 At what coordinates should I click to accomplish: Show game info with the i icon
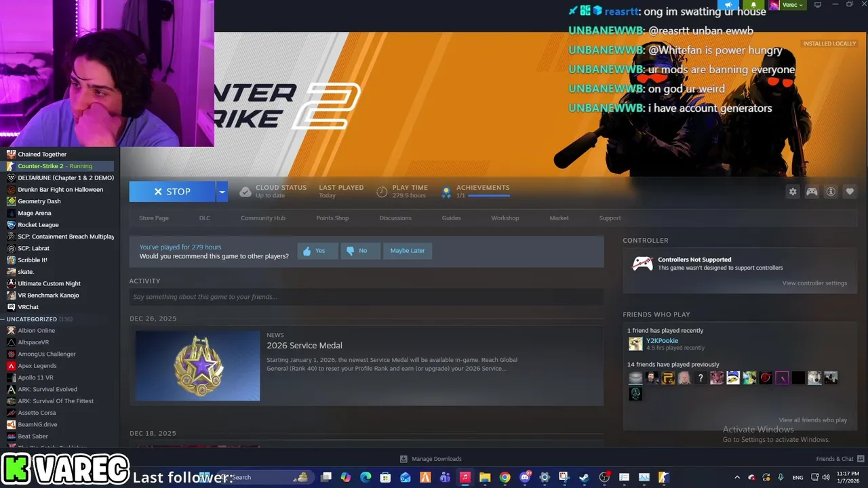(831, 192)
